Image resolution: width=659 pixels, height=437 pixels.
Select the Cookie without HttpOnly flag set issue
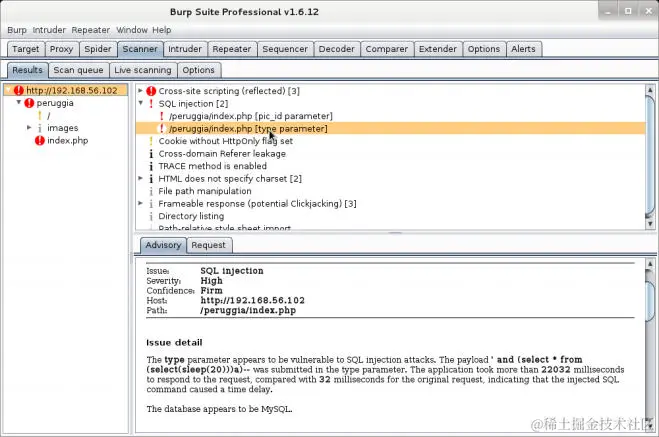tap(225, 141)
